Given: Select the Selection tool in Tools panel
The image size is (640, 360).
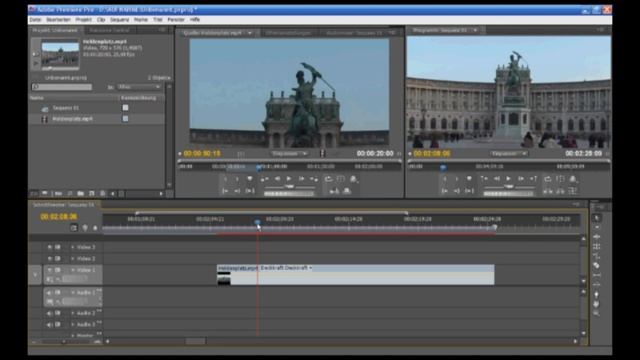Looking at the screenshot, I should point(596,218).
